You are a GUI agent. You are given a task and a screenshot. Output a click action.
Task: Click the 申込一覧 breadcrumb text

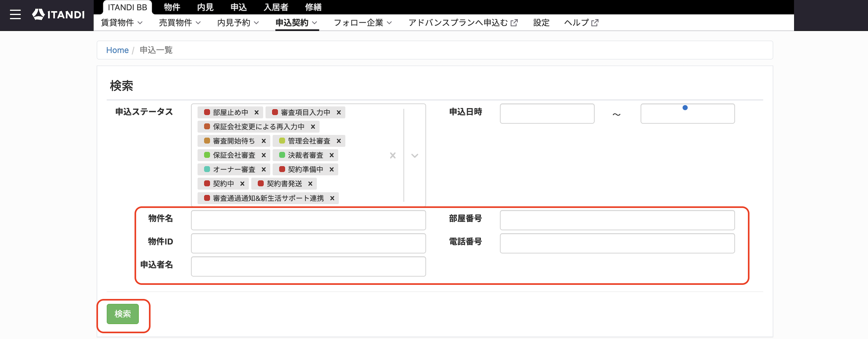[156, 50]
